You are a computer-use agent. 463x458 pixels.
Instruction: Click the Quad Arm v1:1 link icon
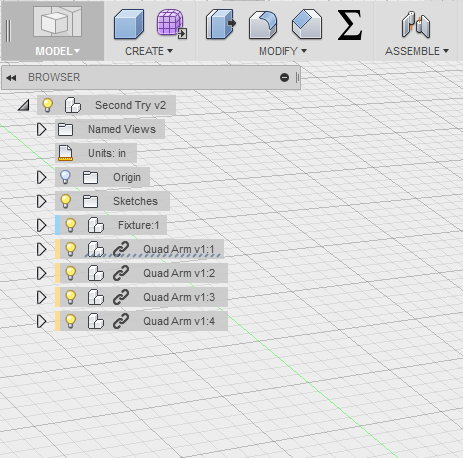click(x=121, y=249)
